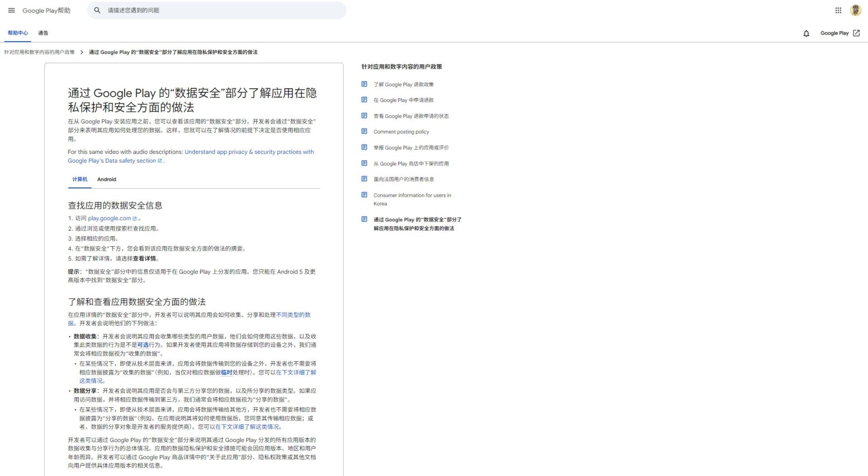
Task: Open the audio descriptions video link
Action: pos(191,156)
